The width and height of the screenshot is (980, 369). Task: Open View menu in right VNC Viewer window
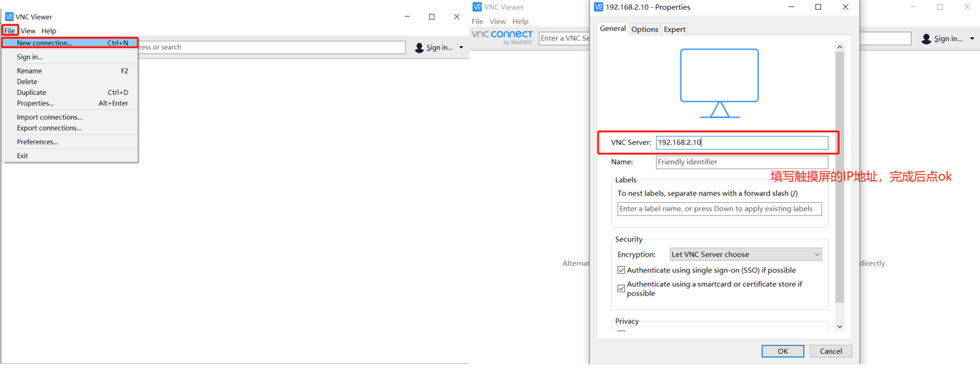(498, 22)
